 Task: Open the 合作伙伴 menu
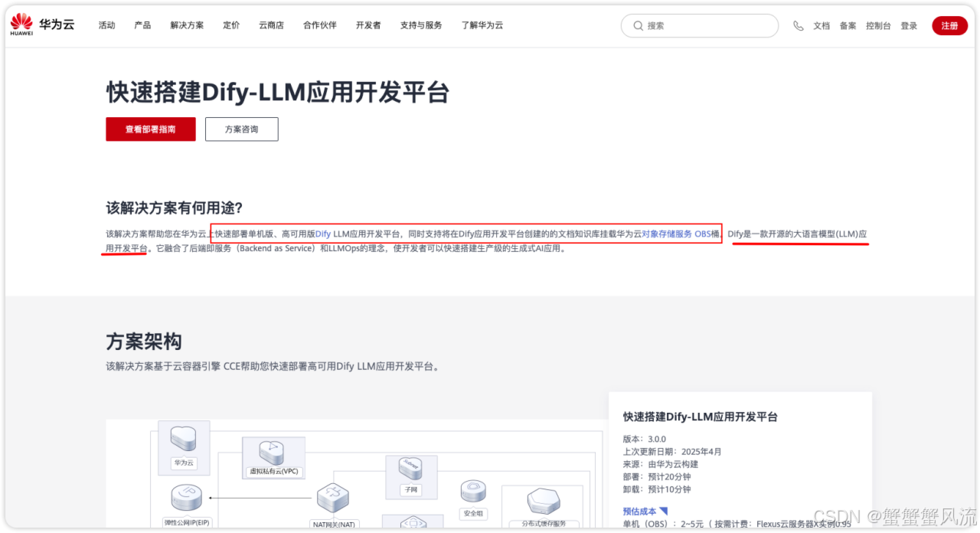tap(320, 25)
